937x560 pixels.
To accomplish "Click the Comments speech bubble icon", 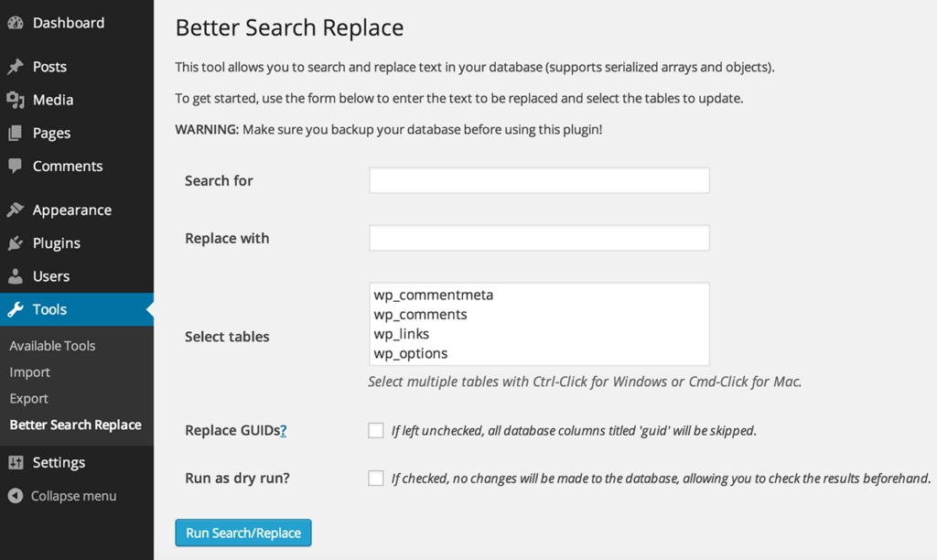I will coord(15,167).
